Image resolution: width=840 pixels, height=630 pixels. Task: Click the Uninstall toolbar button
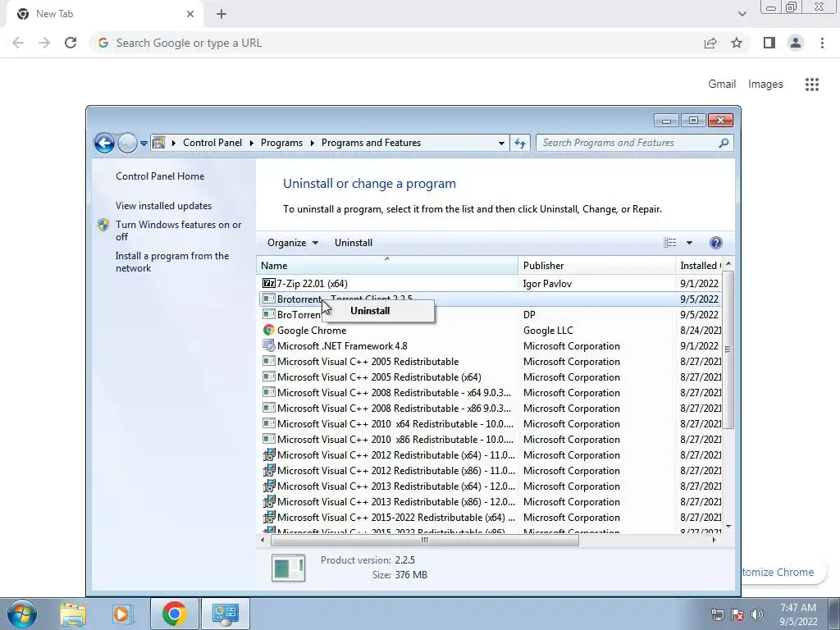(x=354, y=243)
